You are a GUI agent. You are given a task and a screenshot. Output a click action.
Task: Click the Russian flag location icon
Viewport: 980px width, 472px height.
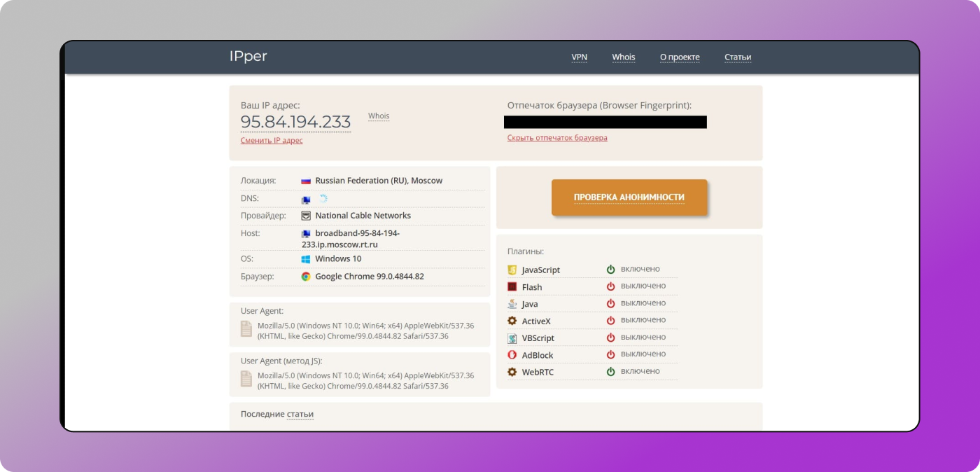click(306, 181)
